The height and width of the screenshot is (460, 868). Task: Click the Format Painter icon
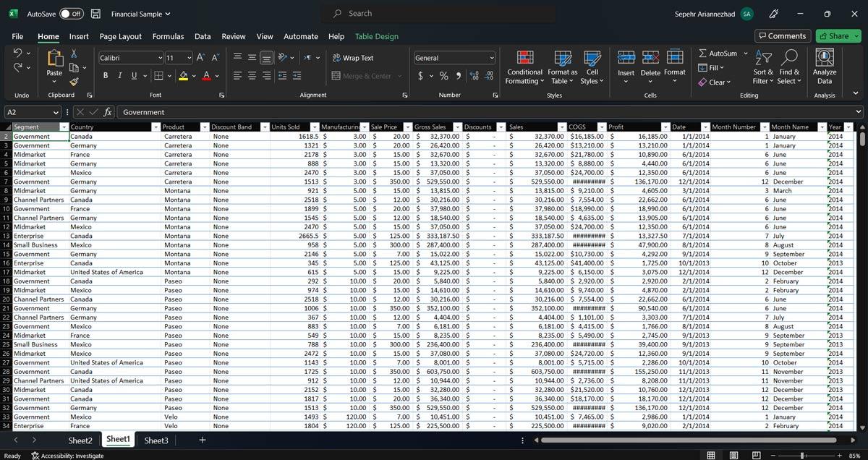coord(75,82)
